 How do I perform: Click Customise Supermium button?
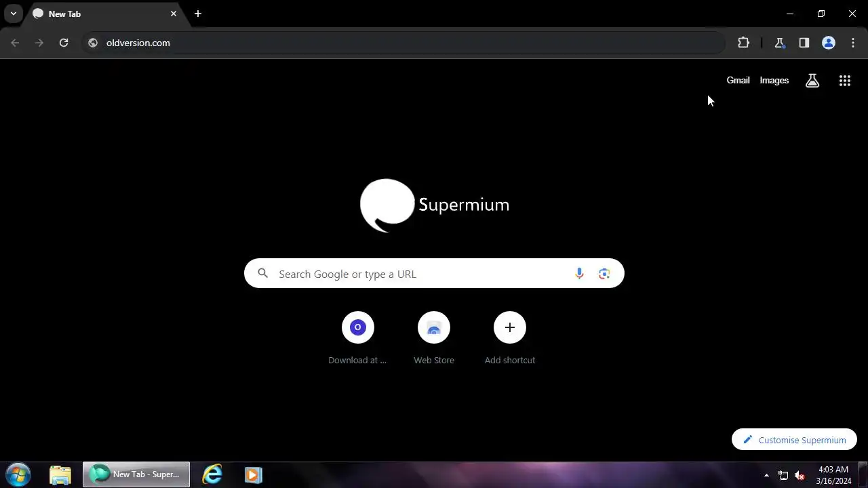794,440
